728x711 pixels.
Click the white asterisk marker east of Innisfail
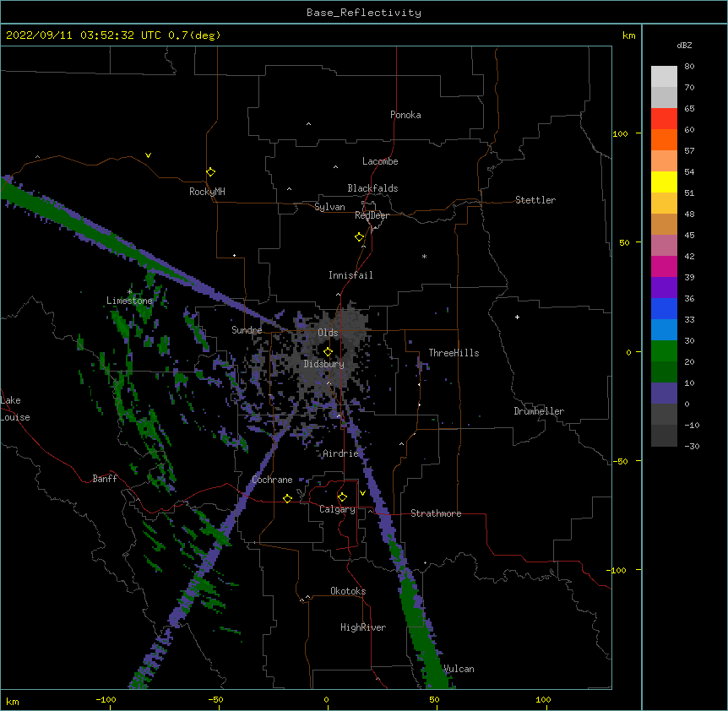tap(424, 256)
